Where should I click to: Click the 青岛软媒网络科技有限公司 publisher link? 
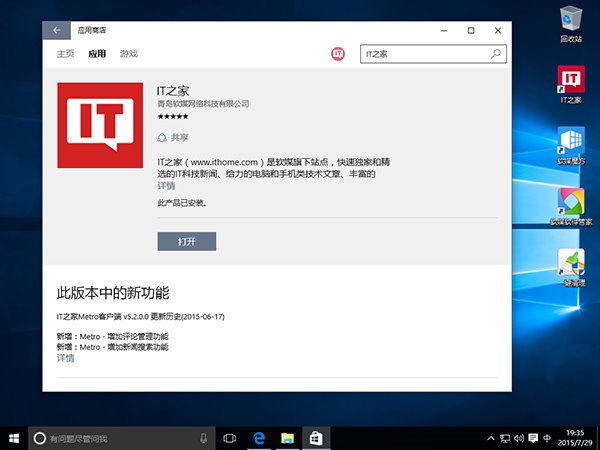(203, 103)
